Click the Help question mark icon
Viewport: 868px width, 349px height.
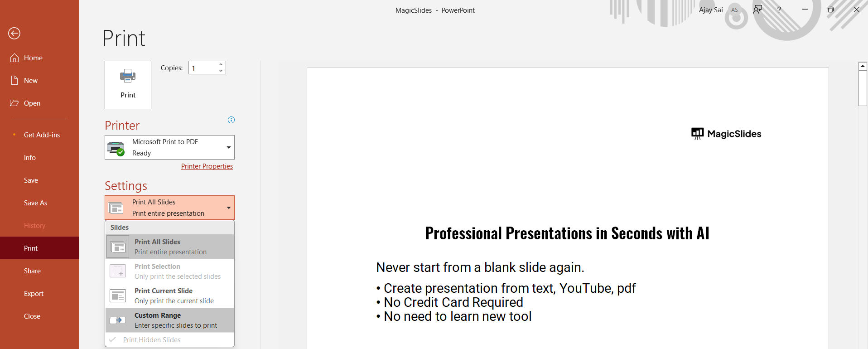[779, 10]
